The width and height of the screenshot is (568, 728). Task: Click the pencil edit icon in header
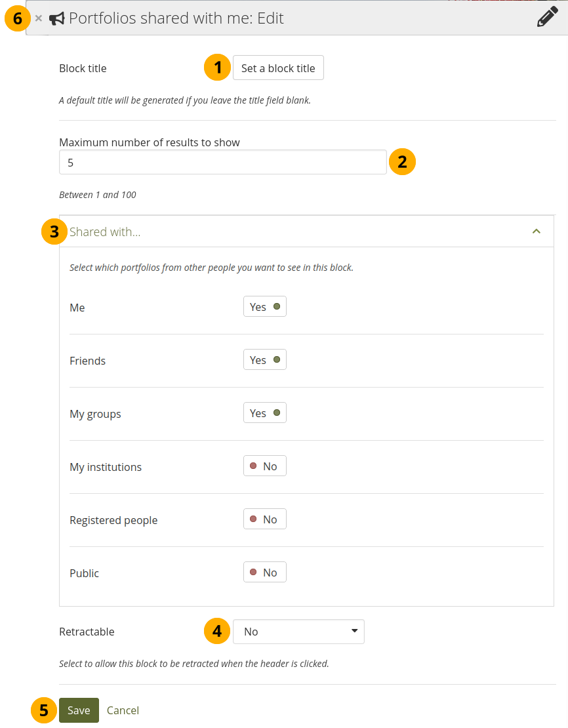(547, 18)
